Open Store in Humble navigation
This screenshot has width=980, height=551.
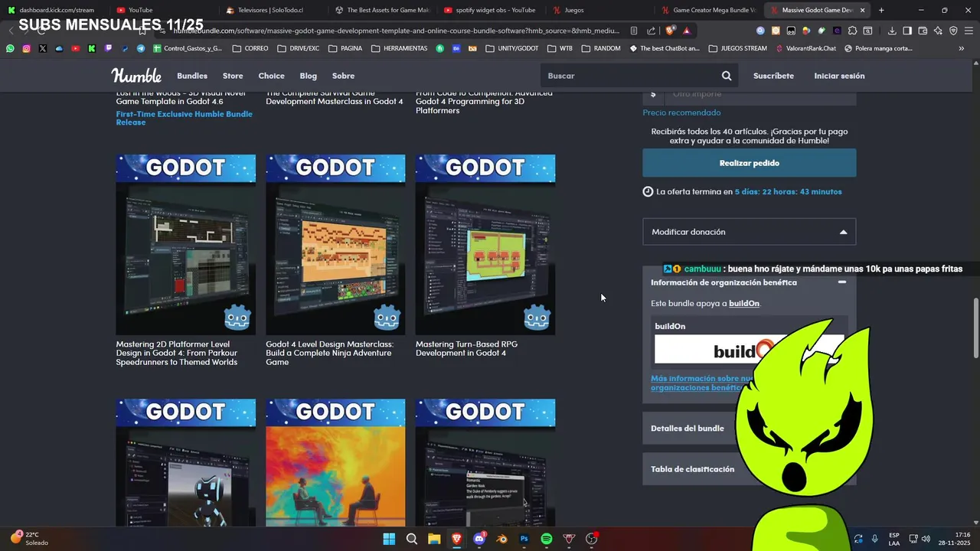233,76
